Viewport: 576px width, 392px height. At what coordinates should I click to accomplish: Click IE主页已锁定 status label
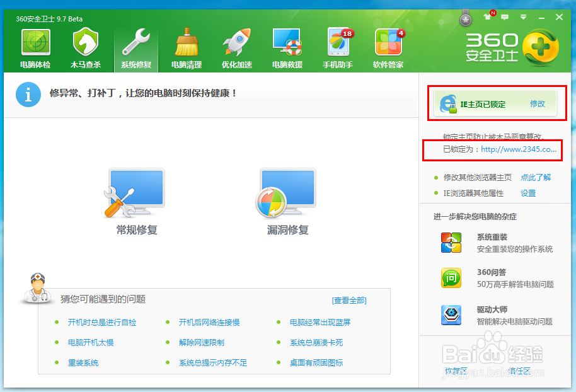coord(483,105)
